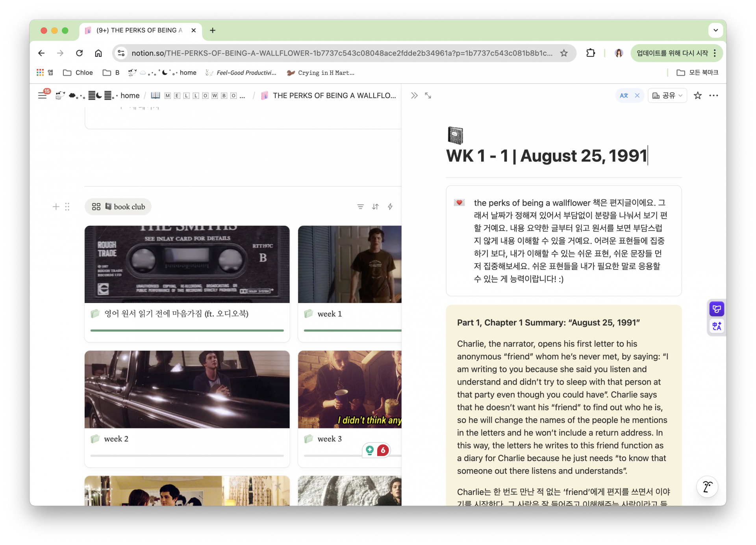
Task: Expand the tab search dropdown
Action: pyautogui.click(x=715, y=30)
